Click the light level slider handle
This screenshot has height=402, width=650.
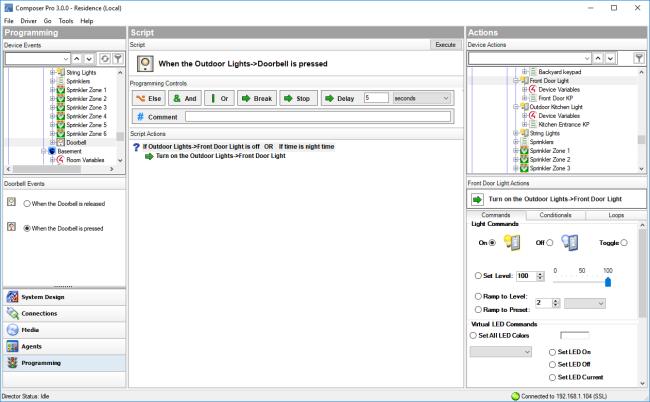608,282
